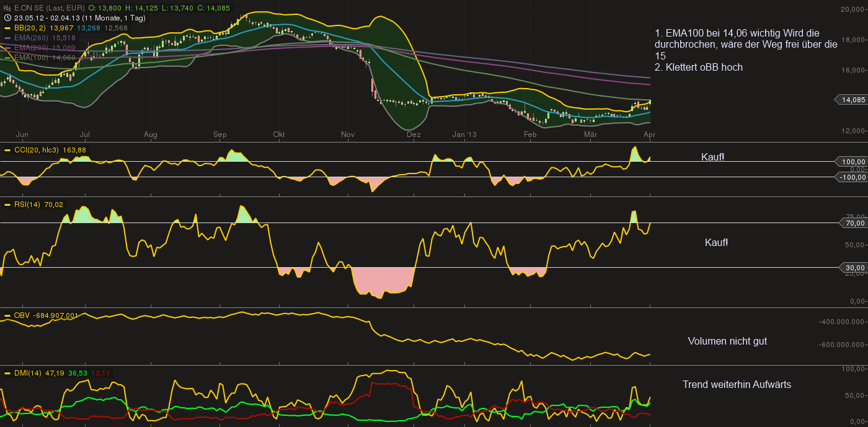
Task: Click the low price value L: 13,740
Action: tap(177, 8)
